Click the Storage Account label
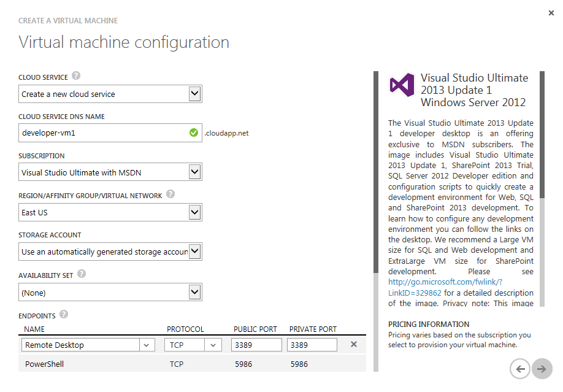 click(x=50, y=234)
